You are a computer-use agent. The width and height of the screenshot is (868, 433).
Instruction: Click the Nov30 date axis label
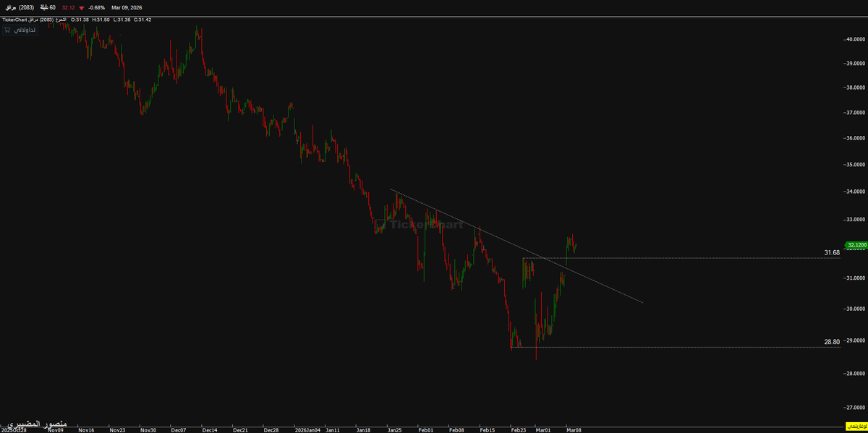tap(148, 429)
